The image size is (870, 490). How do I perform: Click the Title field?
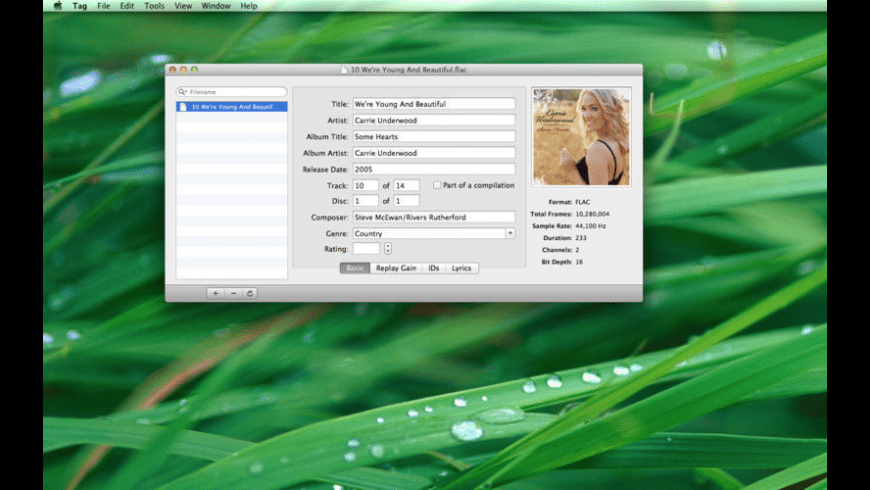[434, 104]
